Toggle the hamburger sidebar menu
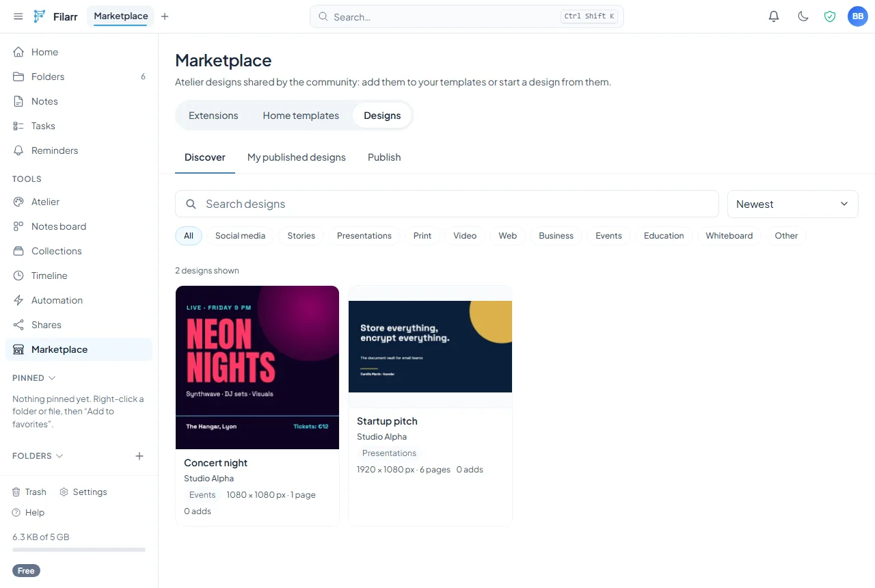The image size is (875, 588). [18, 16]
